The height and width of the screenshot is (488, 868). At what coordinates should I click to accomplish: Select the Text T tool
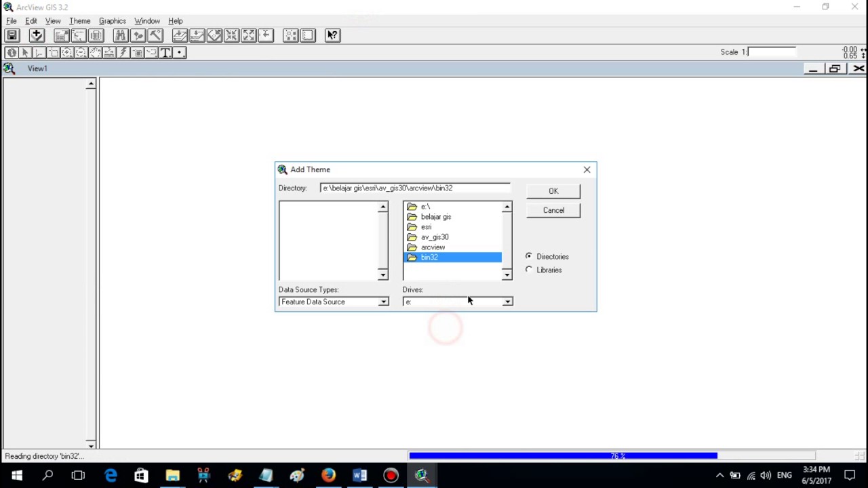click(x=165, y=52)
